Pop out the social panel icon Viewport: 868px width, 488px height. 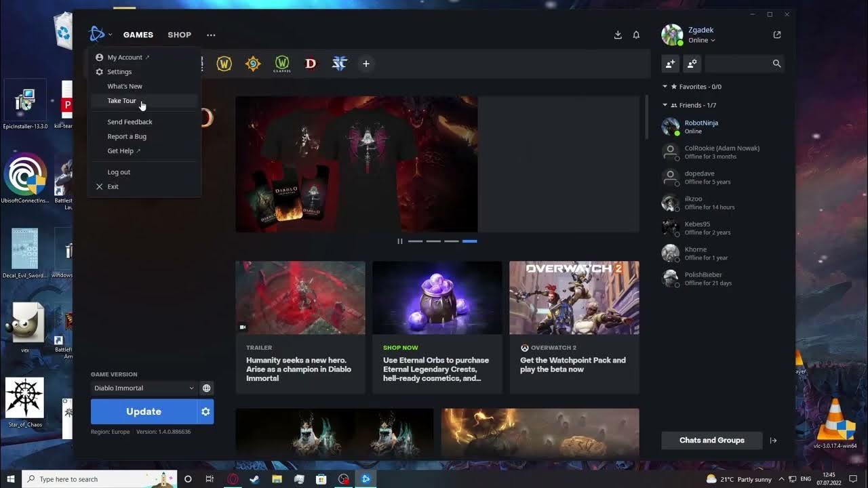pyautogui.click(x=777, y=35)
